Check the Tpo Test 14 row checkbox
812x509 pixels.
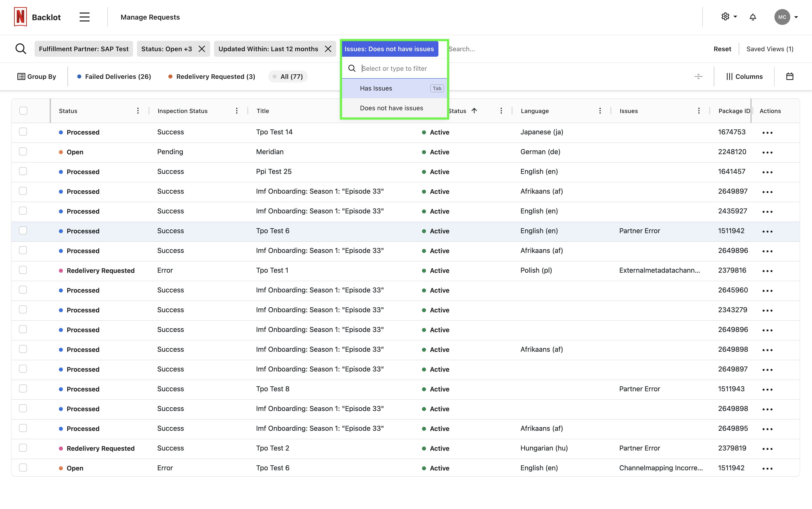23,132
